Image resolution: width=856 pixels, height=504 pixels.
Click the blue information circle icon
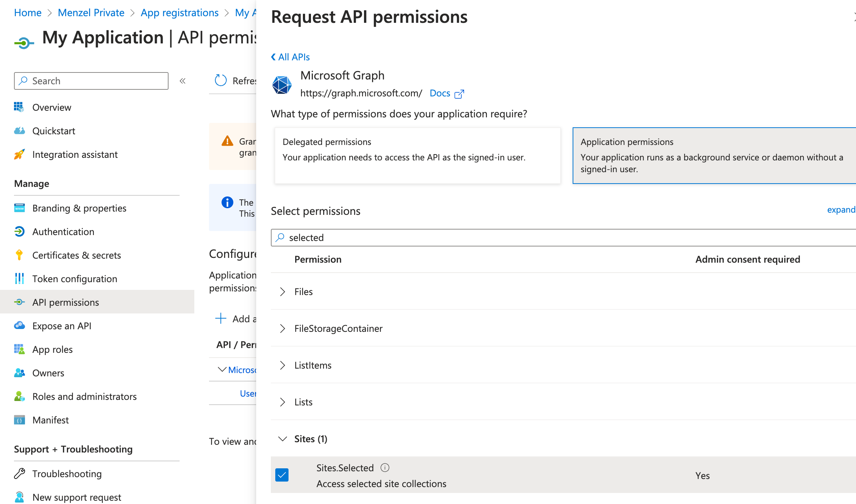tap(227, 202)
